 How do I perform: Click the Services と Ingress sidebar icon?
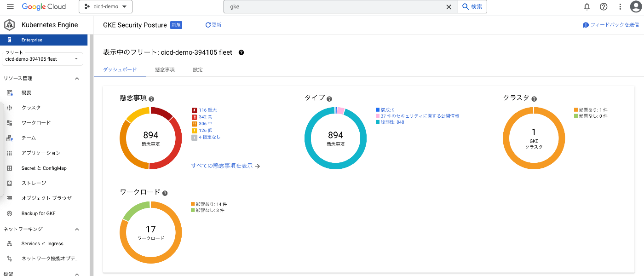pos(10,244)
